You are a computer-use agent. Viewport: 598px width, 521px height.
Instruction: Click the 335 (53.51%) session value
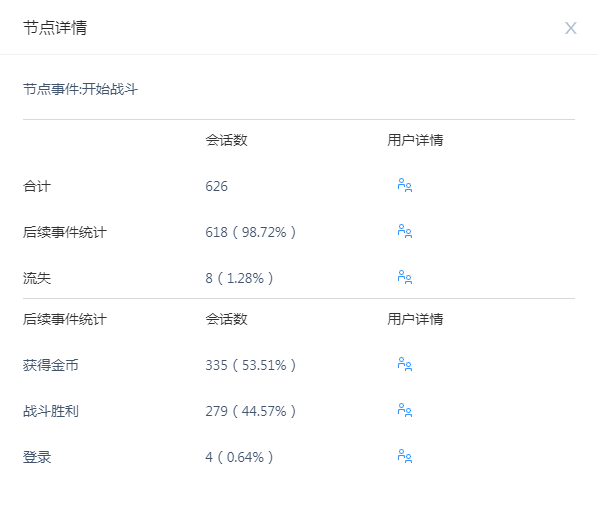tap(251, 365)
